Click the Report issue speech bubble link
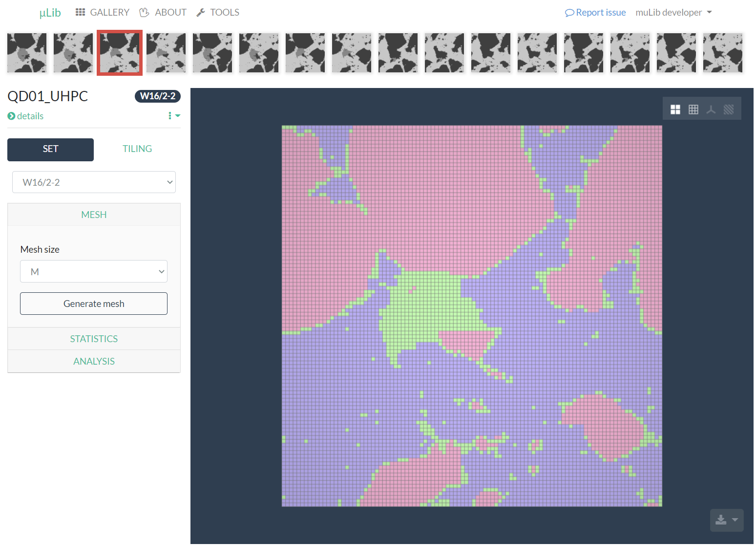This screenshot has height=546, width=756. click(595, 13)
